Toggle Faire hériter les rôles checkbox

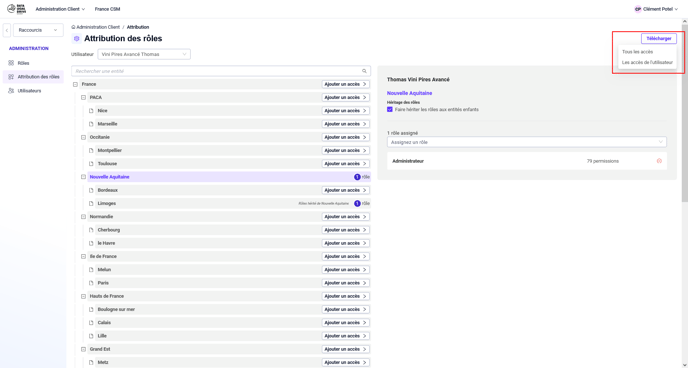(x=390, y=110)
